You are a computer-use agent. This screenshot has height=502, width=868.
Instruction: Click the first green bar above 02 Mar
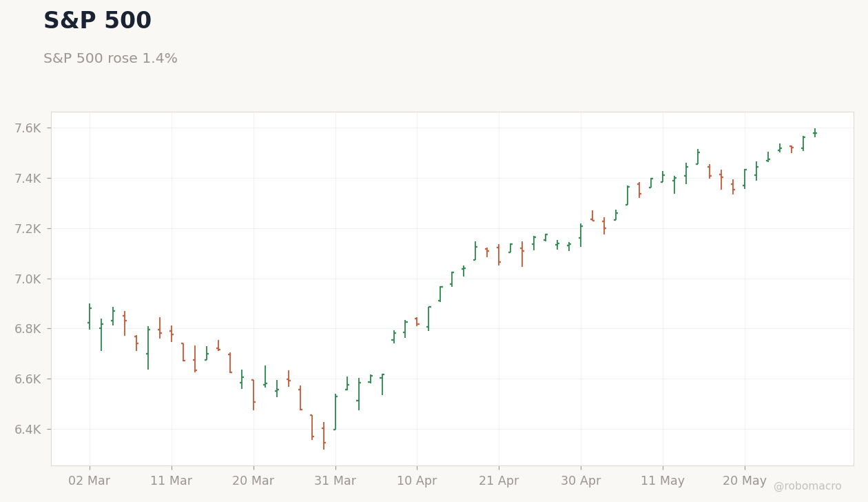[x=90, y=317]
